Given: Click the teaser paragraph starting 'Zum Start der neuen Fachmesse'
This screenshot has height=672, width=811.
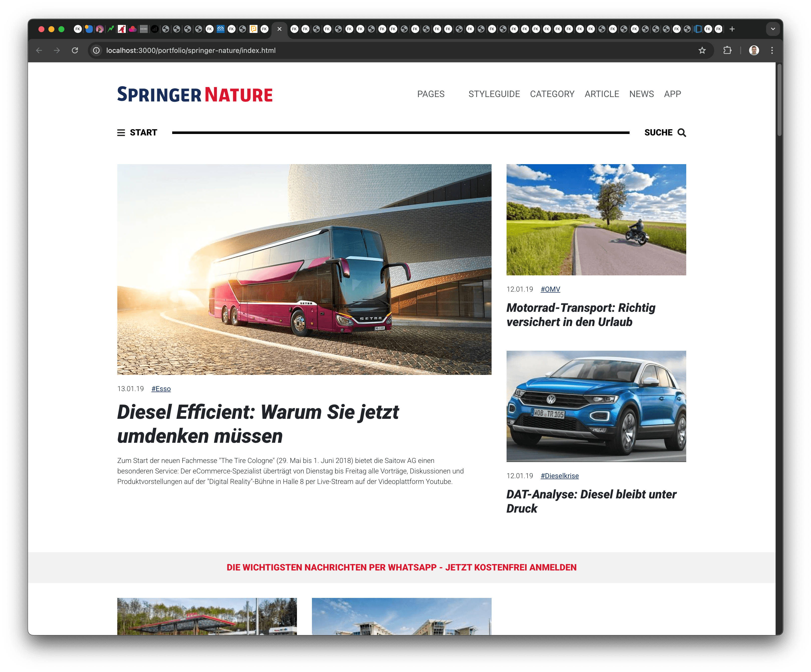Looking at the screenshot, I should 290,471.
